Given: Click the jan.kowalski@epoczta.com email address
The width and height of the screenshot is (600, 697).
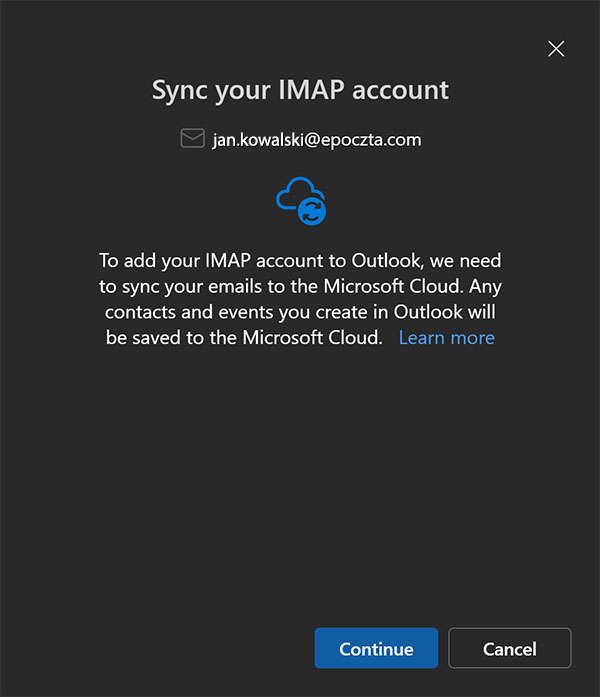Looking at the screenshot, I should click(316, 140).
